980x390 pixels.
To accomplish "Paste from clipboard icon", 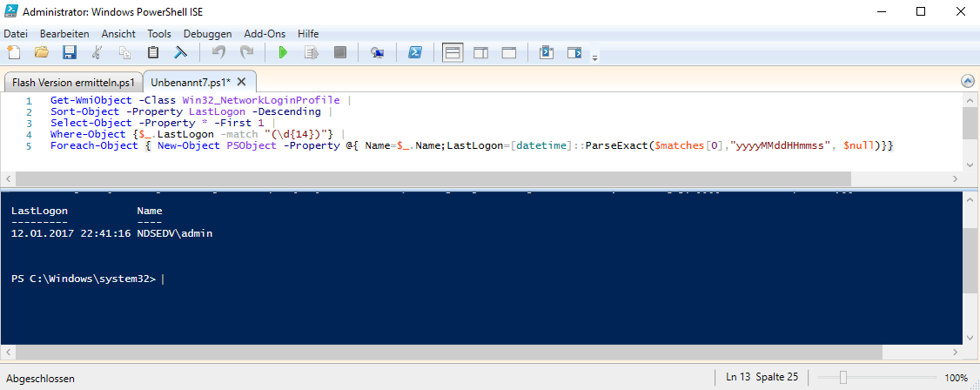I will [153, 53].
